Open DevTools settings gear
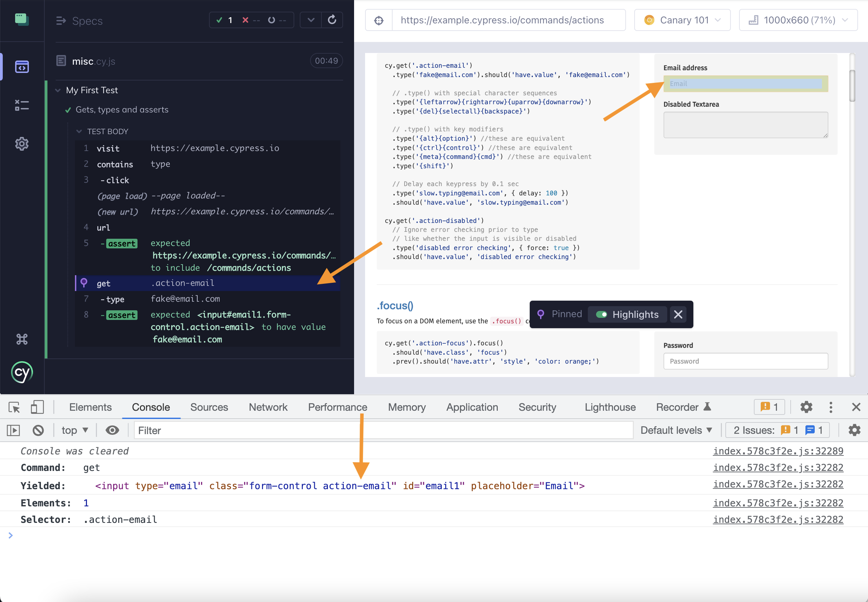 [806, 407]
